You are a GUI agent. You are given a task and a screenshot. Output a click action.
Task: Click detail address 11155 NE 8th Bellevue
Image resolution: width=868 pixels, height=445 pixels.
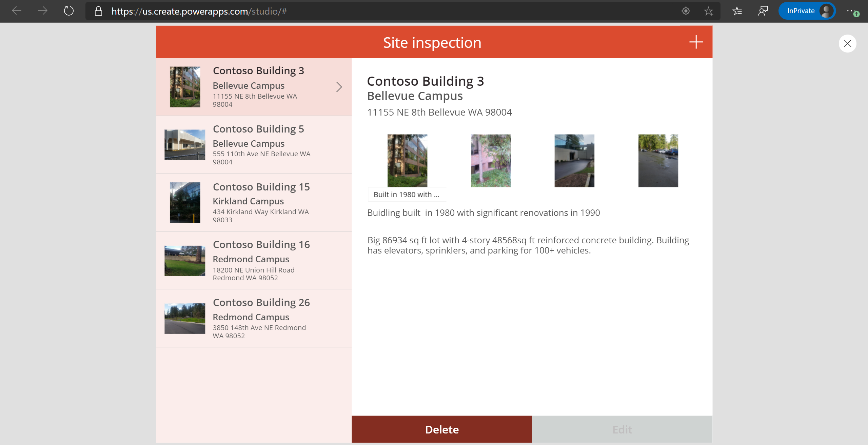pos(439,112)
